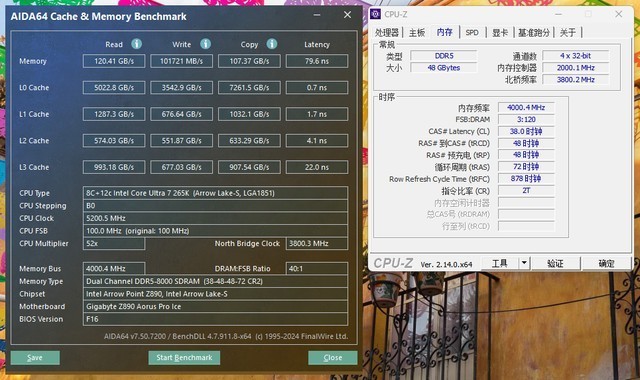Click the CPU-Z title bar app icon
Screen dimensions: 640x380
pos(376,14)
